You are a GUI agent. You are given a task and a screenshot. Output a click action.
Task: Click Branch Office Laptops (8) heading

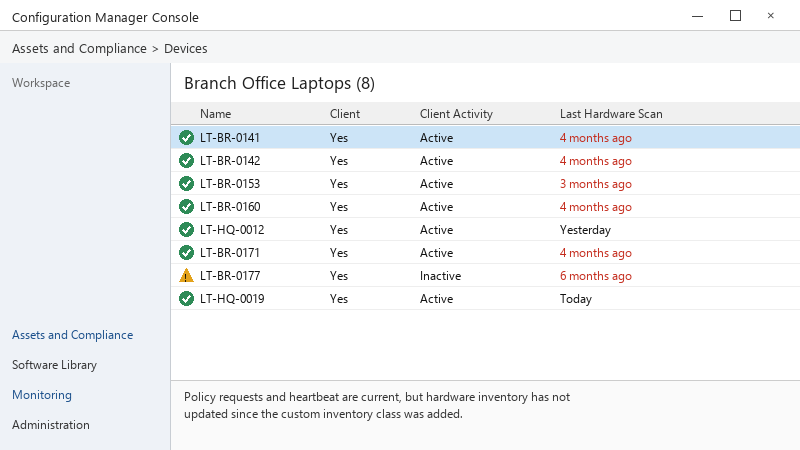279,83
